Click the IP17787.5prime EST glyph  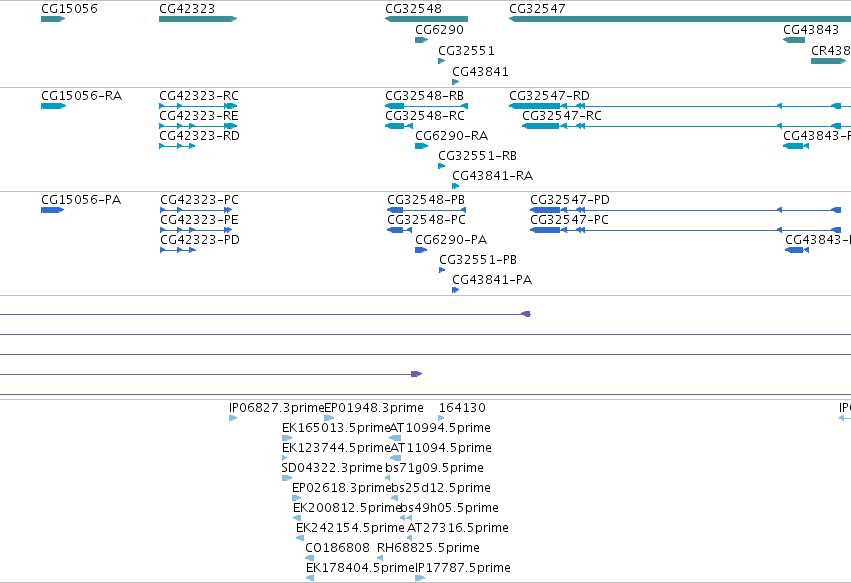(x=420, y=578)
